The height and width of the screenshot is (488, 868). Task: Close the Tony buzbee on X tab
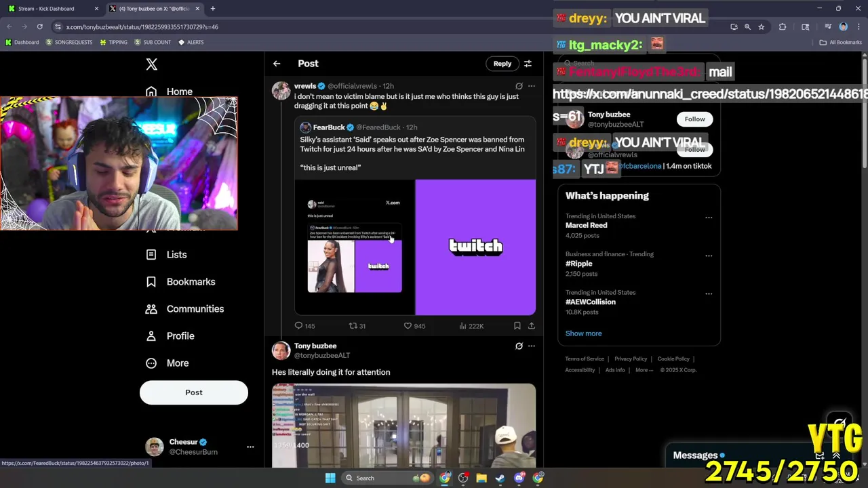197,9
